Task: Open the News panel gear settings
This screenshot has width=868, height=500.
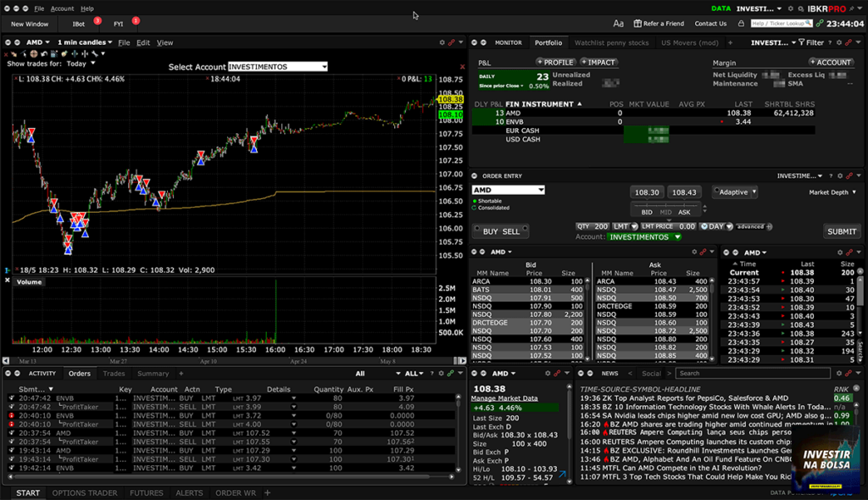Action: coord(839,374)
